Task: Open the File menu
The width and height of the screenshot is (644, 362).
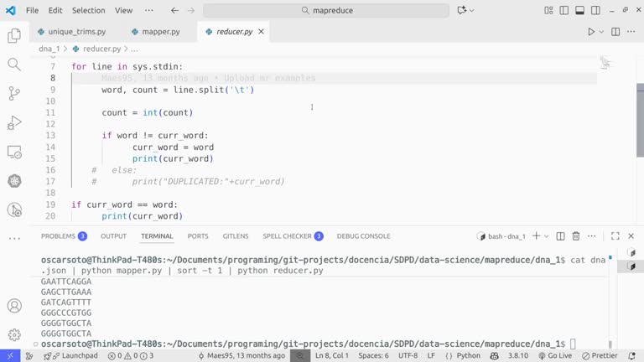Action: point(32,10)
